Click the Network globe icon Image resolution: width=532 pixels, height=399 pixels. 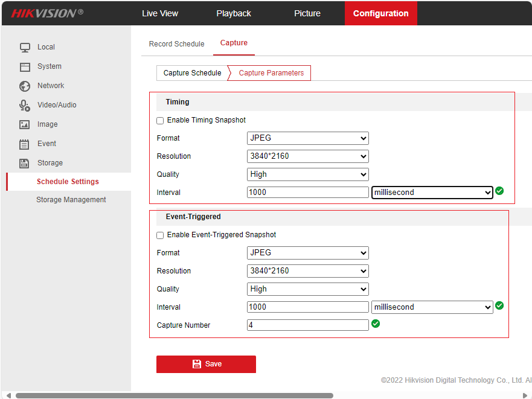click(25, 86)
